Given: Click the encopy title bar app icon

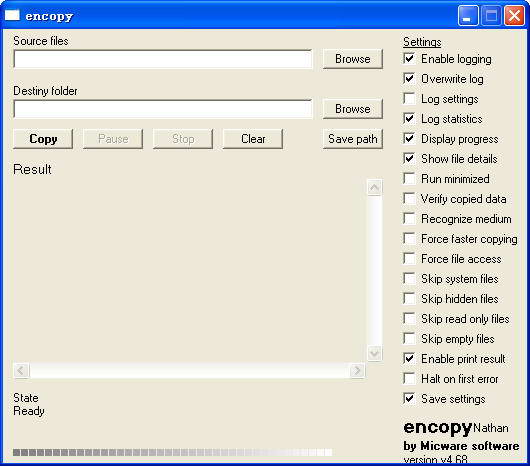Looking at the screenshot, I should (x=12, y=15).
